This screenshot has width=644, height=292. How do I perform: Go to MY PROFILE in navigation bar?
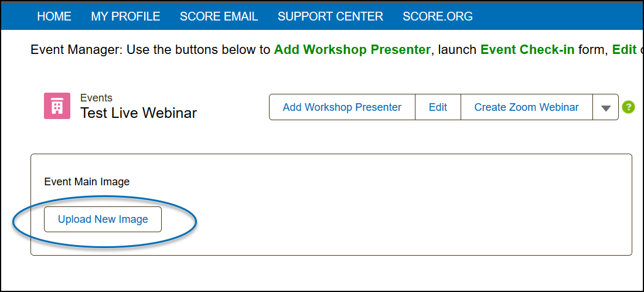coord(125,16)
